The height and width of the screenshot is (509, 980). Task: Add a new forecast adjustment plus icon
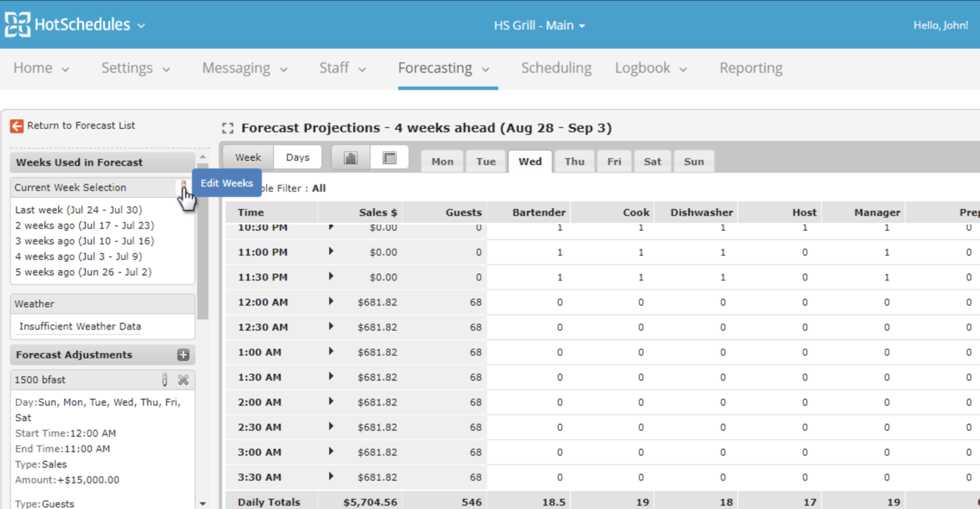183,354
